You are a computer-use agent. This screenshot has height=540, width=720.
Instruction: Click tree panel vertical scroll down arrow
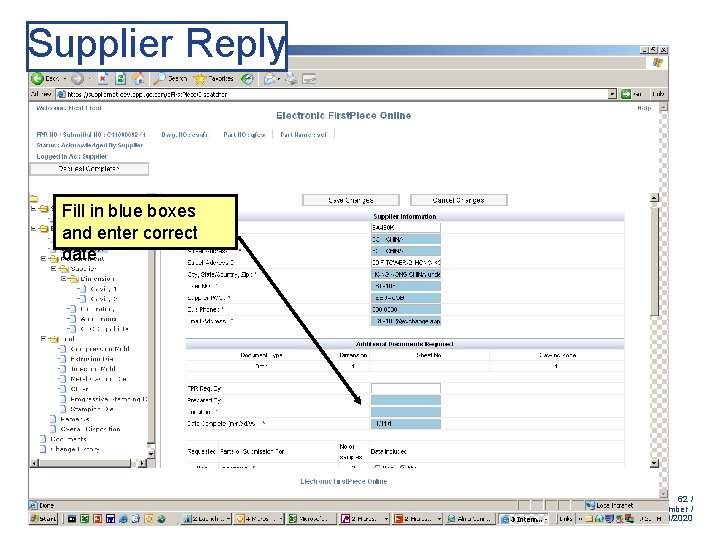click(x=151, y=454)
